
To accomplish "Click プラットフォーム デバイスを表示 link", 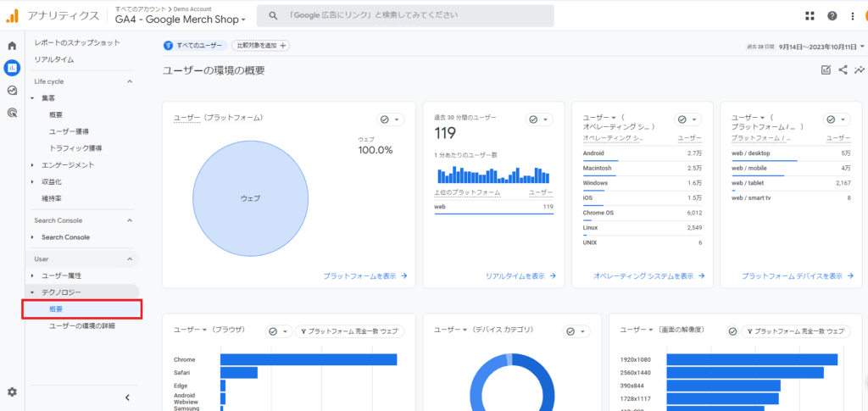I will [798, 275].
